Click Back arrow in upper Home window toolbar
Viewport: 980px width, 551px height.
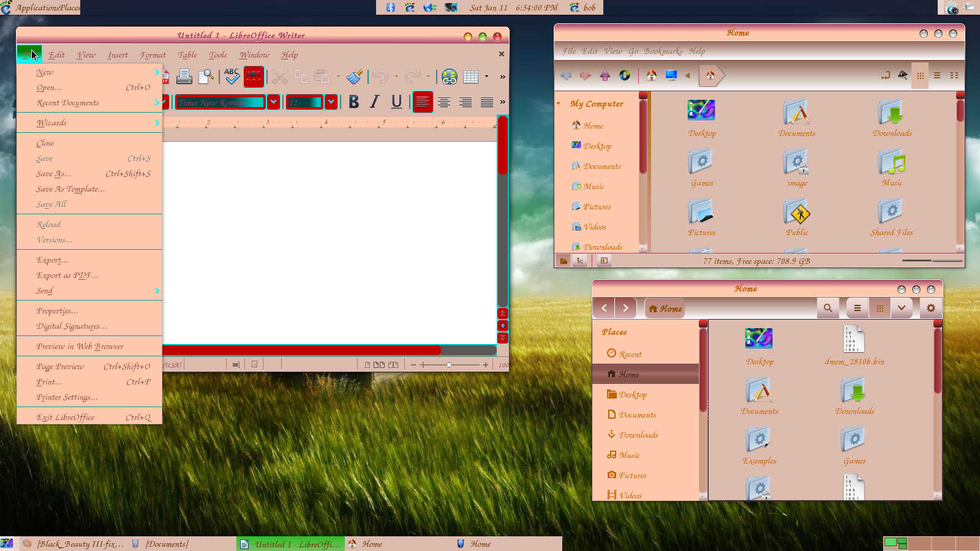tap(566, 75)
